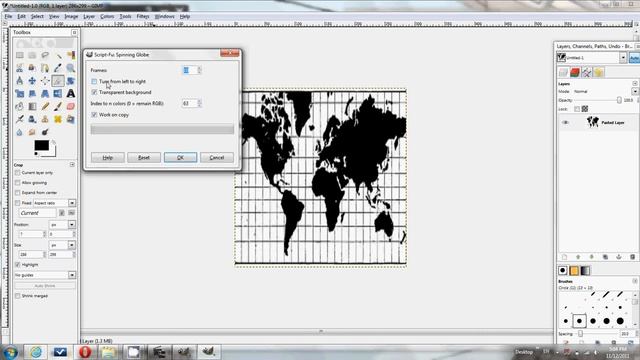
Task: Select the Rectangle Select tool
Action: (20, 55)
